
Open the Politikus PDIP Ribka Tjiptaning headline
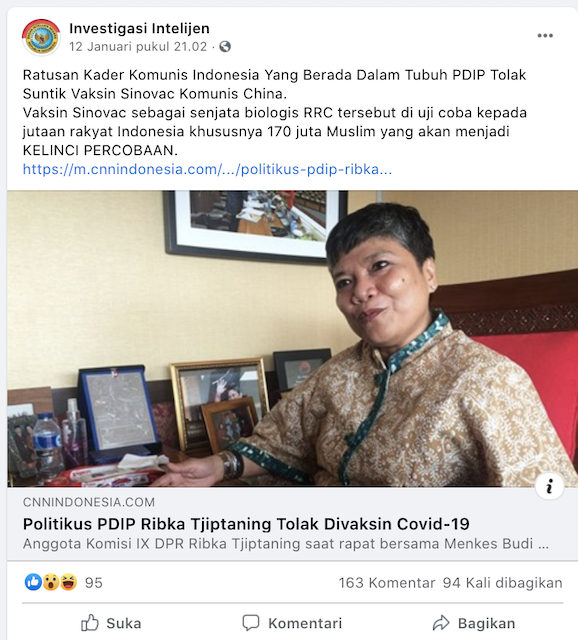point(246,524)
